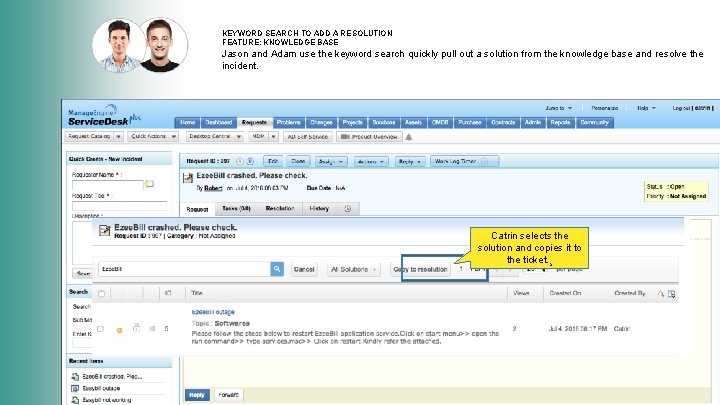
Task: Click the Forward button at bottom
Action: (228, 395)
